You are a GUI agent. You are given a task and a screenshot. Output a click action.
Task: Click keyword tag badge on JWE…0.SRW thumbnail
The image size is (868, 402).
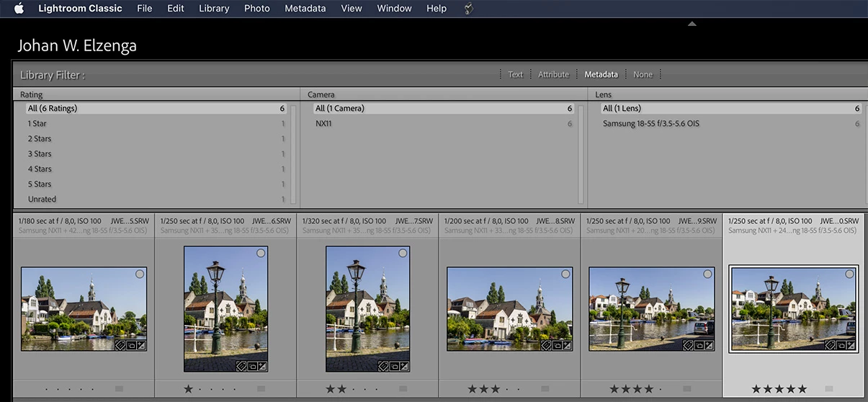pyautogui.click(x=830, y=345)
